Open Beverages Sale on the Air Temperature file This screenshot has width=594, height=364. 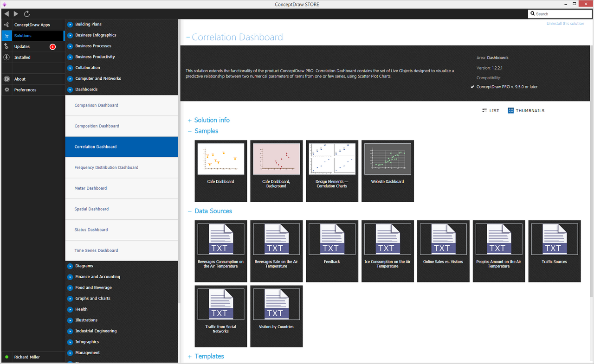tap(277, 251)
